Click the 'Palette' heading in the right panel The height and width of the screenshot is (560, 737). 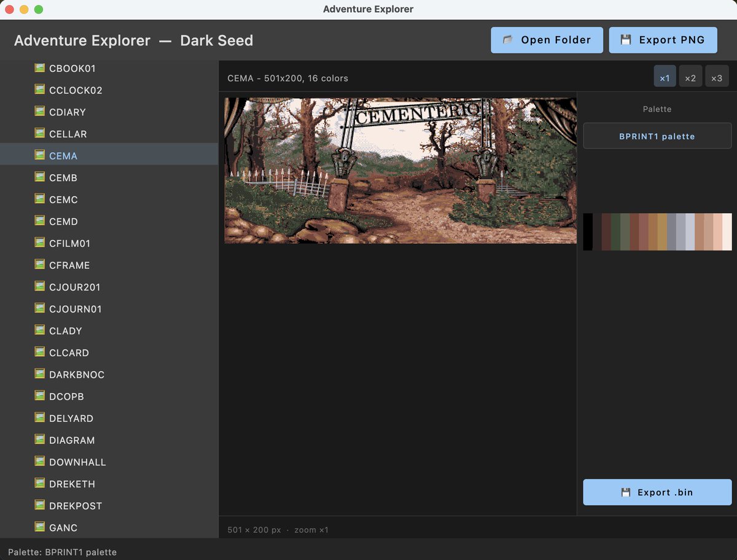(x=657, y=109)
